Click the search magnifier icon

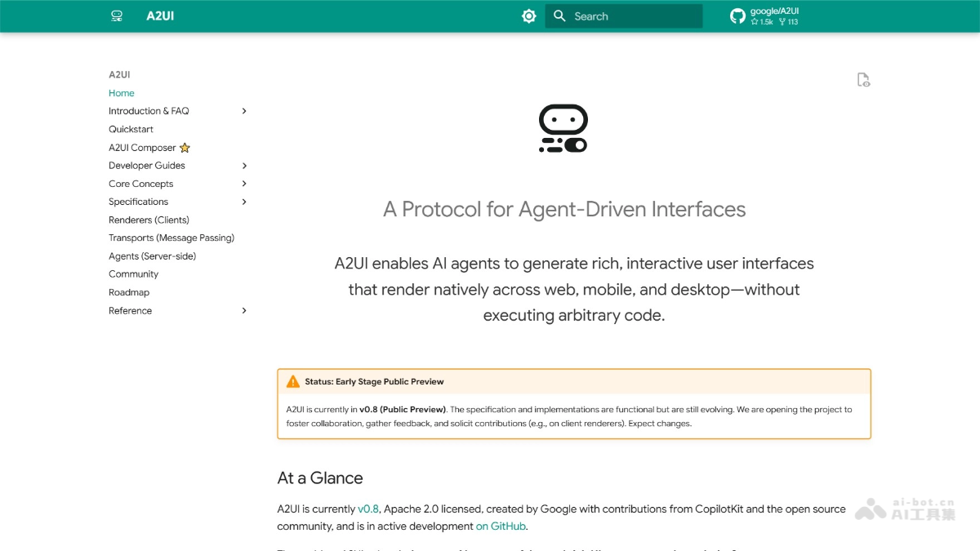[x=560, y=16]
